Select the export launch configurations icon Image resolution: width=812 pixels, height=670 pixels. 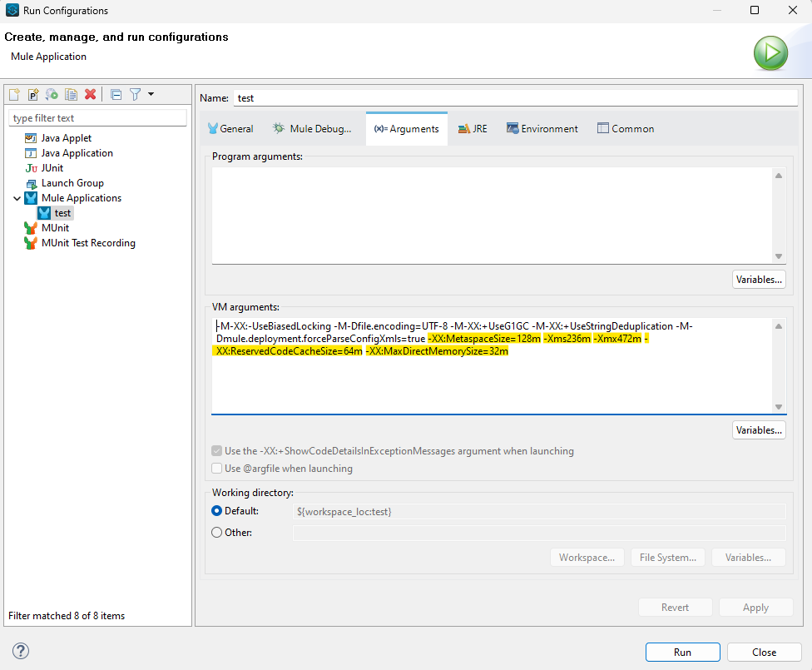click(x=52, y=94)
